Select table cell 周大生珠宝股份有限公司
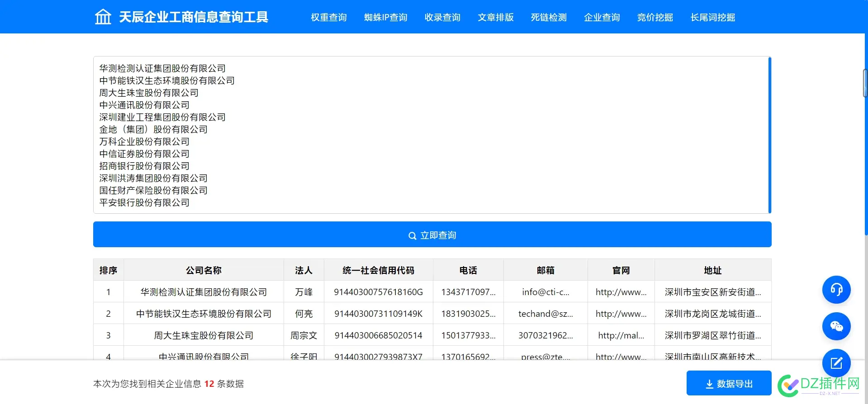This screenshot has width=868, height=404. [204, 335]
